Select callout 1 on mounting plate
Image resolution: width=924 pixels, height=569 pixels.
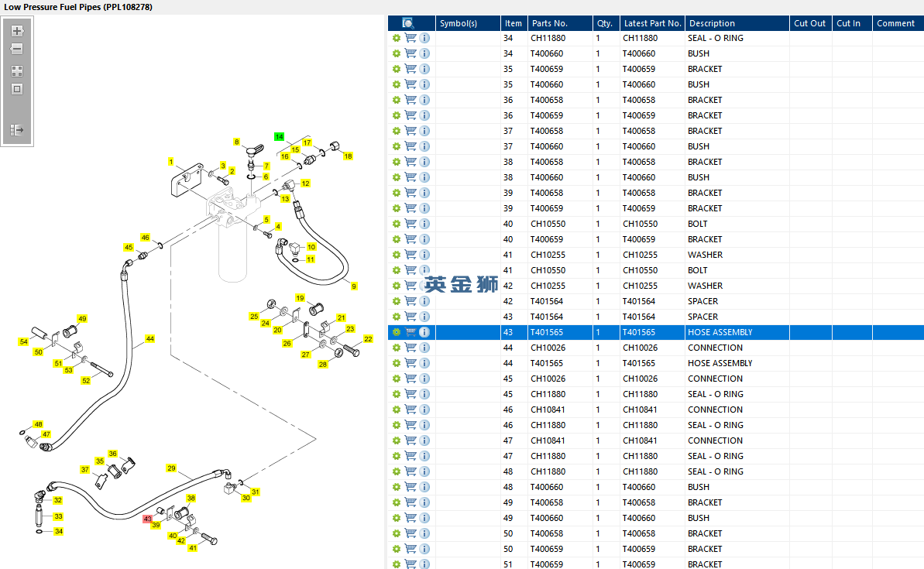171,161
